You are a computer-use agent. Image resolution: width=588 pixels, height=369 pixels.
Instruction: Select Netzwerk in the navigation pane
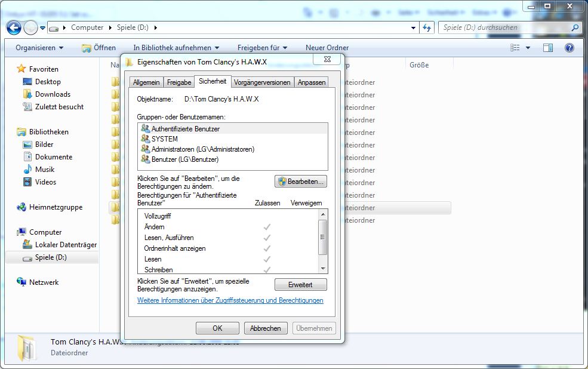click(44, 282)
